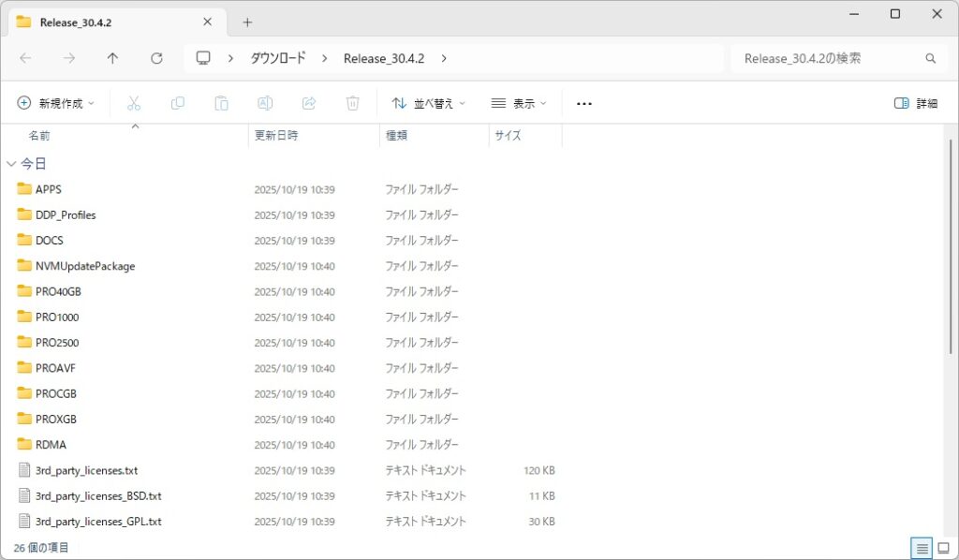The width and height of the screenshot is (959, 560).
Task: Click the Paste clipboard icon
Action: point(221,103)
